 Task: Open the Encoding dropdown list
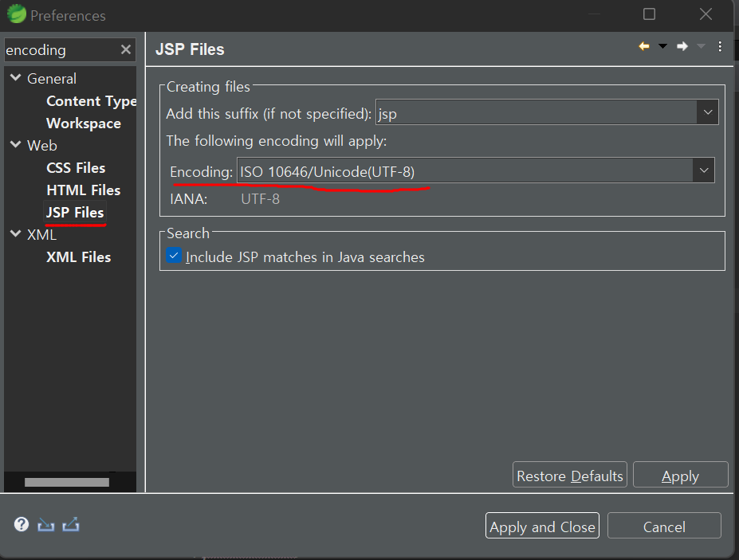point(704,170)
